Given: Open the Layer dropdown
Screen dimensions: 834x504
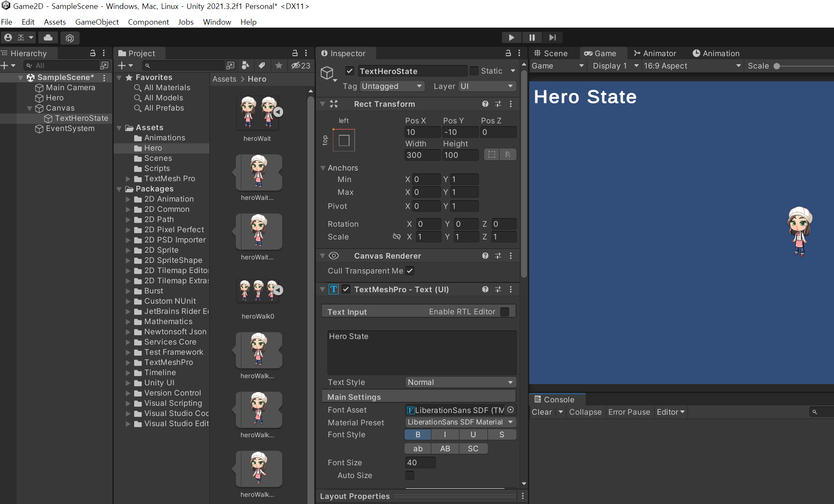Looking at the screenshot, I should point(487,86).
